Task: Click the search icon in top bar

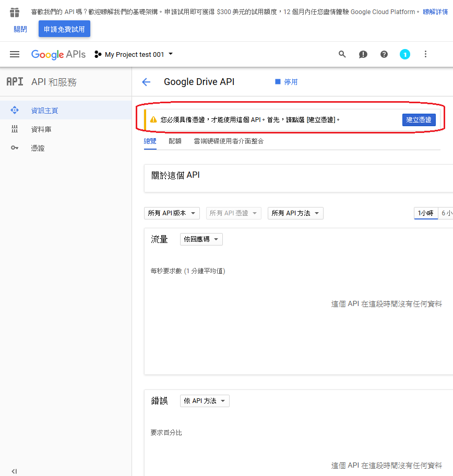Action: pos(342,54)
